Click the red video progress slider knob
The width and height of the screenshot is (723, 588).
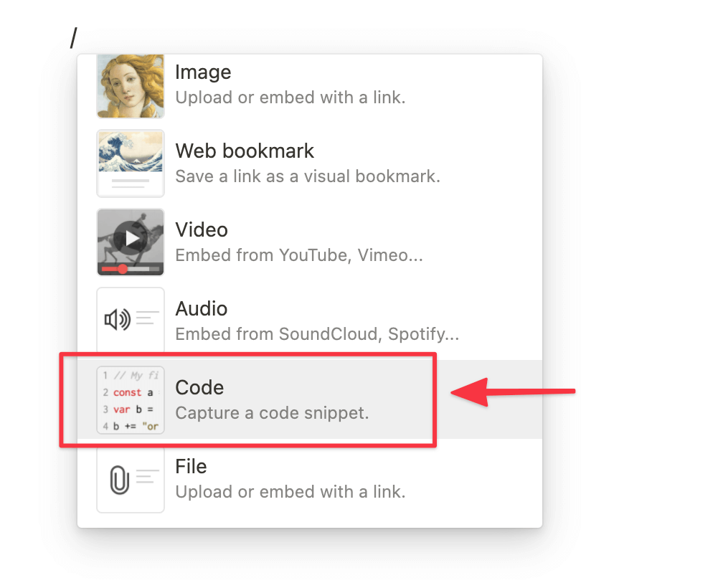[x=122, y=269]
